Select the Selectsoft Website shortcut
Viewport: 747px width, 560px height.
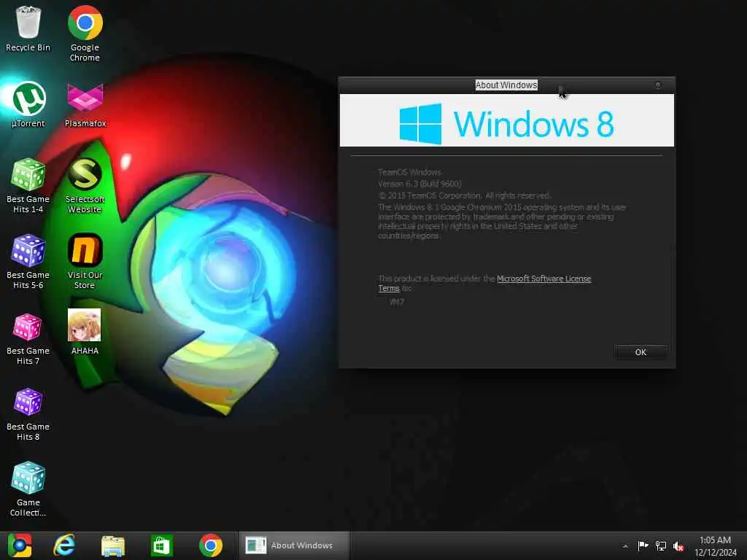click(85, 186)
